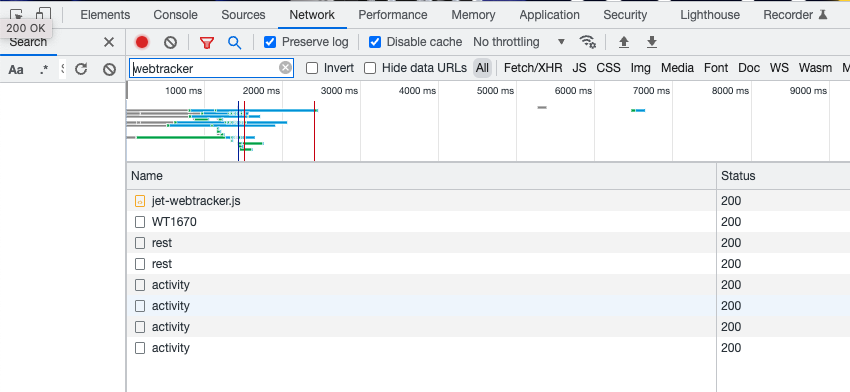This screenshot has width=850, height=392.
Task: Click the red record network log button
Action: [x=142, y=42]
